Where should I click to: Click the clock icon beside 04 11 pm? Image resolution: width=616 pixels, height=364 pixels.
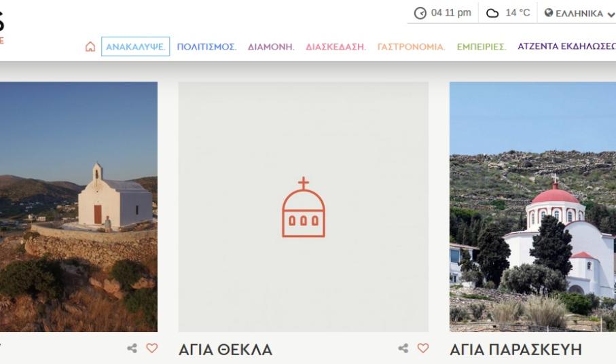click(421, 14)
